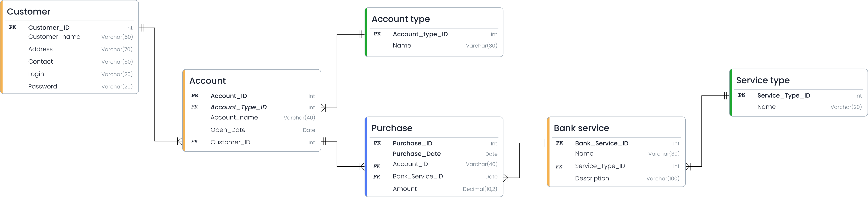Click the PK icon beside Purchase_ID
The height and width of the screenshot is (197, 868).
(377, 143)
